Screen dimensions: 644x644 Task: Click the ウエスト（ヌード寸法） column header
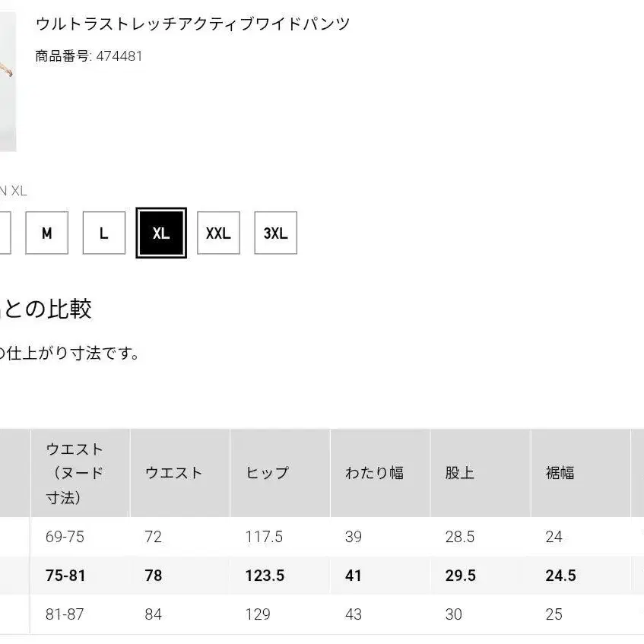tap(75, 473)
